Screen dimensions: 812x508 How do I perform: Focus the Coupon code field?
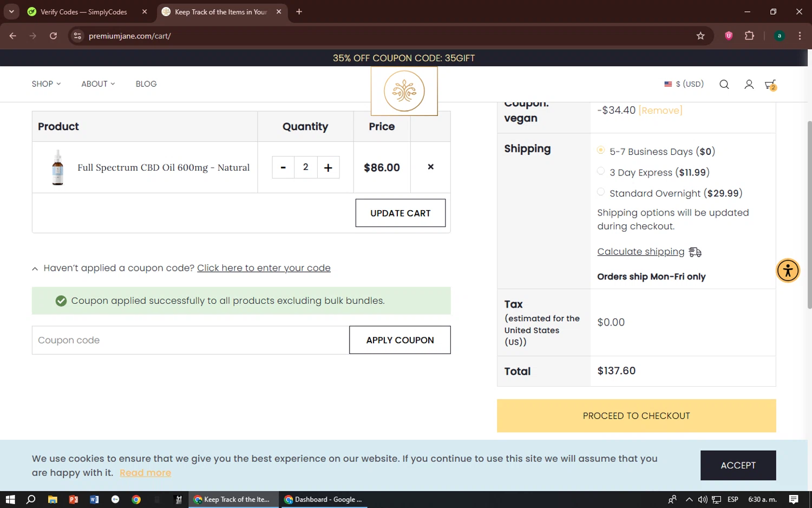(191, 340)
